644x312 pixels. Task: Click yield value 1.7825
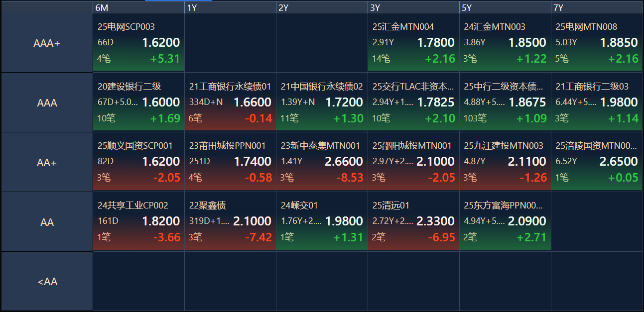[x=436, y=102]
